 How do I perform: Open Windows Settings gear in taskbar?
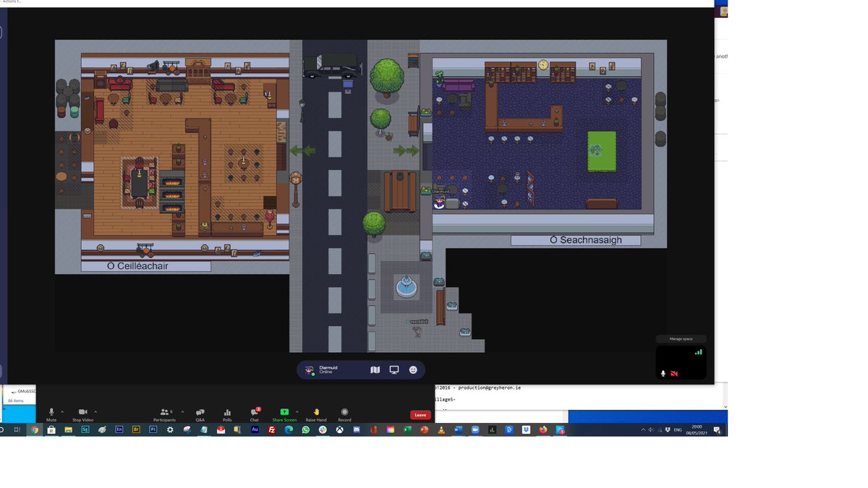coord(170,429)
